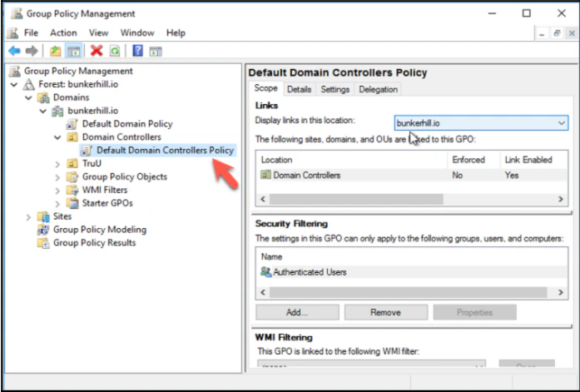Screen dimensions: 580x392
Task: Click the Default Domain Policy GPO icon
Action: click(72, 124)
